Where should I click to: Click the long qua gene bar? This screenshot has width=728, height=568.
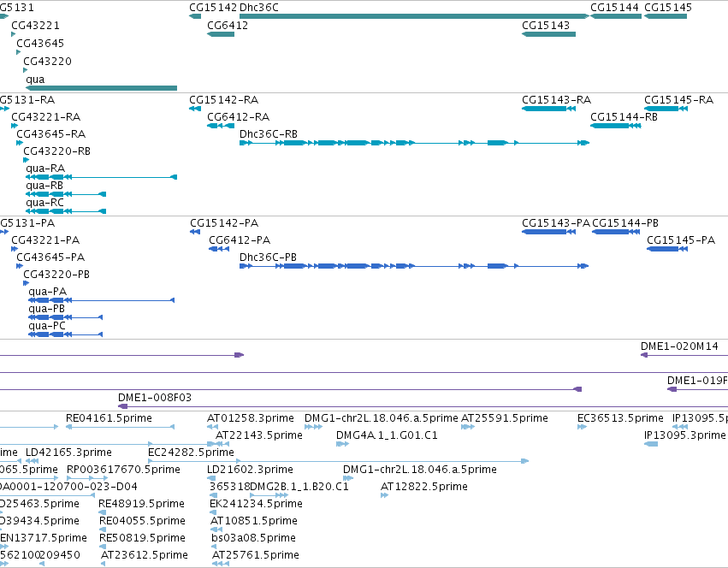[101, 88]
